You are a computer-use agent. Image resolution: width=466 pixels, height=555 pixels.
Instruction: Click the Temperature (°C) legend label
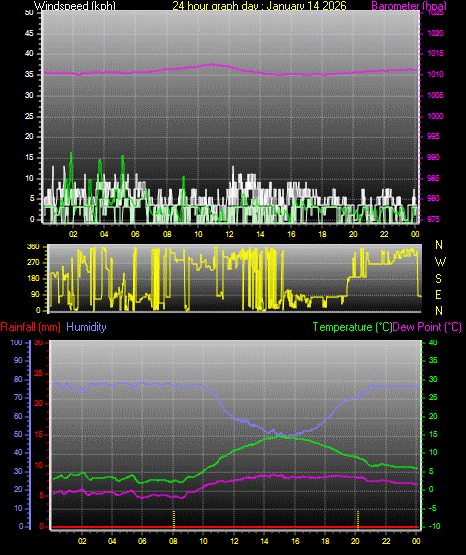[x=352, y=327]
